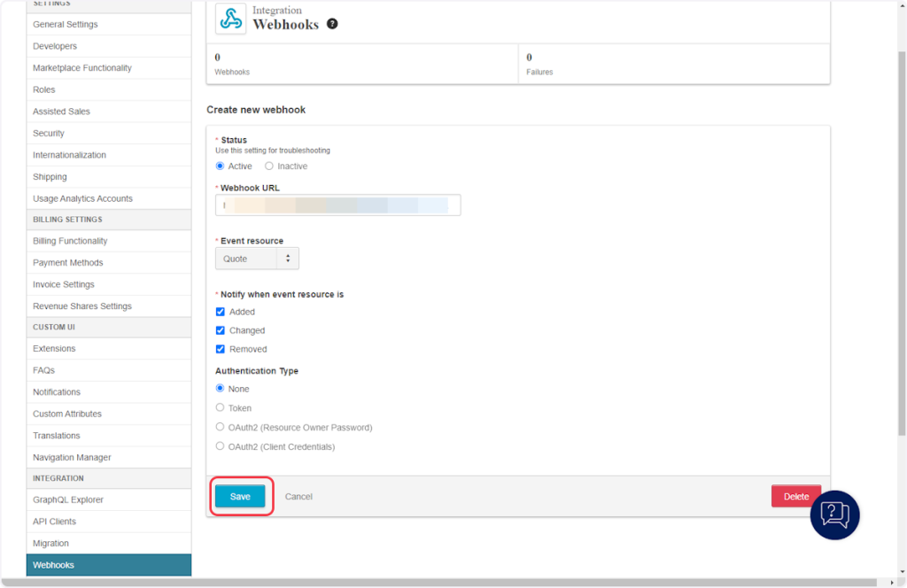Uncheck the Added notification checkbox
The image size is (907, 588).
pos(221,312)
